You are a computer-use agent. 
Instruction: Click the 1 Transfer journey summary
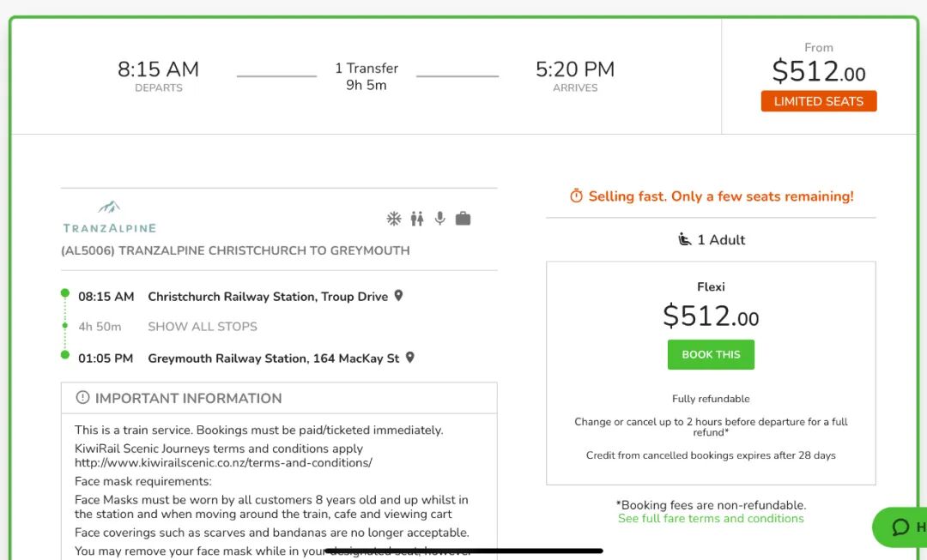pos(367,76)
